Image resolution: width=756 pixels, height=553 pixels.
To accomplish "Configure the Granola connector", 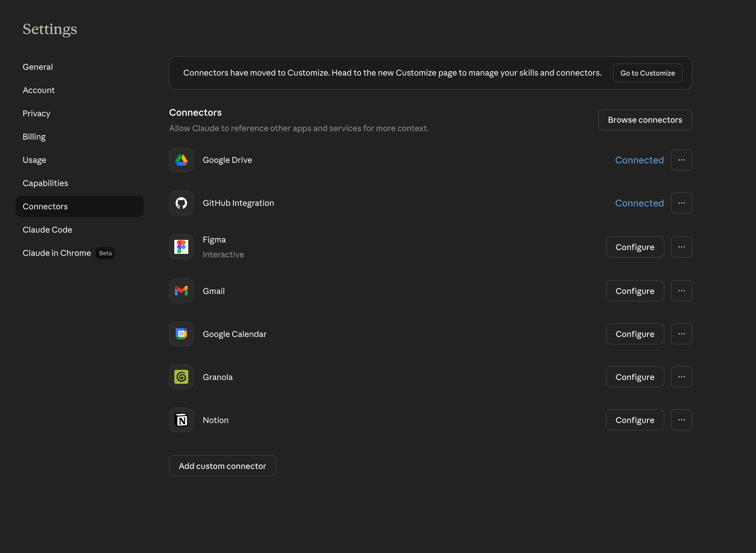I will pos(635,377).
